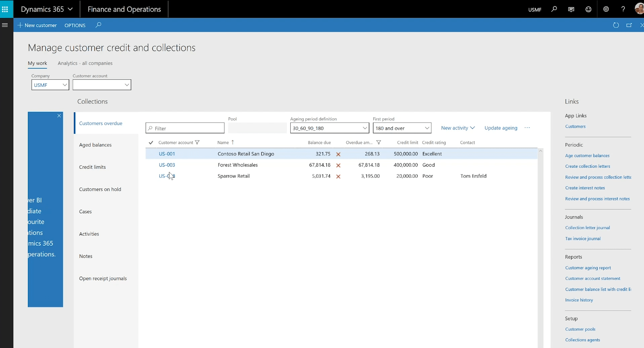Click the select-all checkbox in the grid header
The width and height of the screenshot is (644, 348).
pyautogui.click(x=151, y=142)
